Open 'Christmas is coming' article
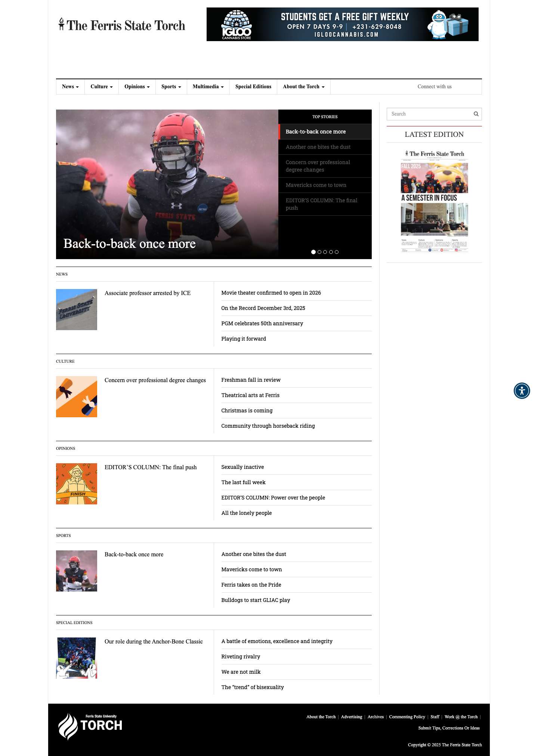 click(x=247, y=411)
